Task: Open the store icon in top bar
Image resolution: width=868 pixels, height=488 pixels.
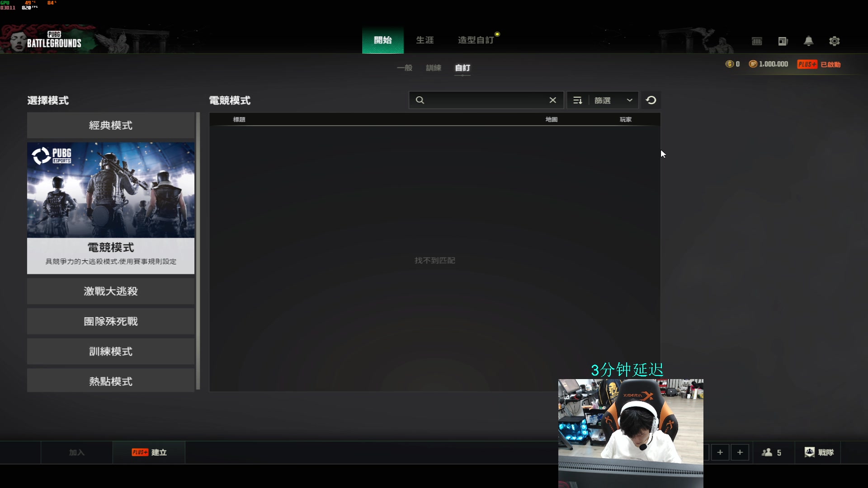Action: (757, 41)
